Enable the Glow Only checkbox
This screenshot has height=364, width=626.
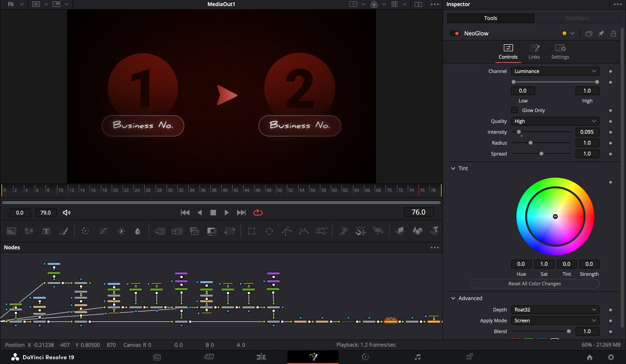coord(514,111)
